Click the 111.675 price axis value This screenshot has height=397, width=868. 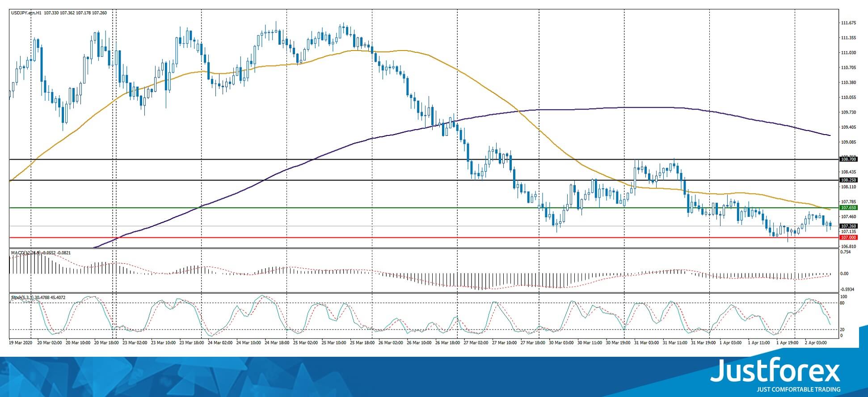(x=848, y=23)
